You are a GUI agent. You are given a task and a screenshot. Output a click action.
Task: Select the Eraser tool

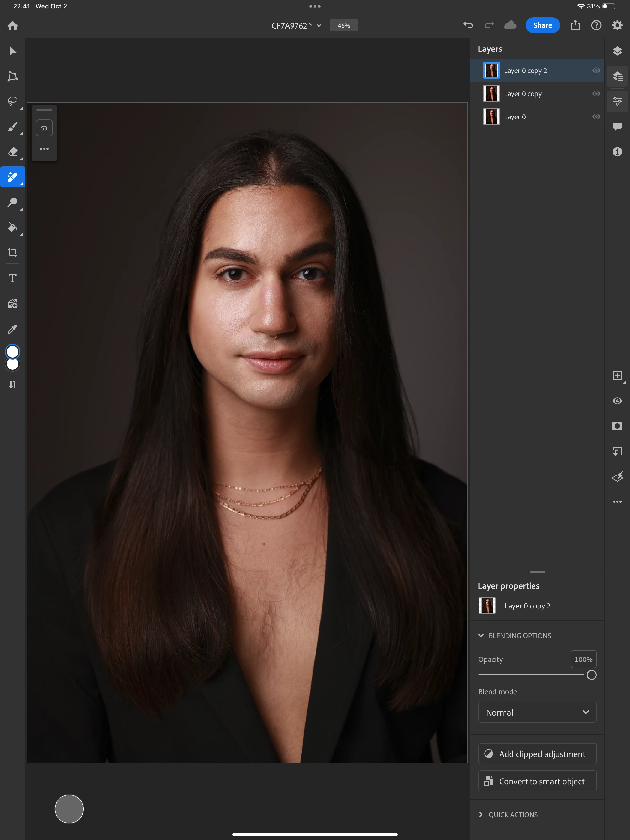pyautogui.click(x=13, y=152)
